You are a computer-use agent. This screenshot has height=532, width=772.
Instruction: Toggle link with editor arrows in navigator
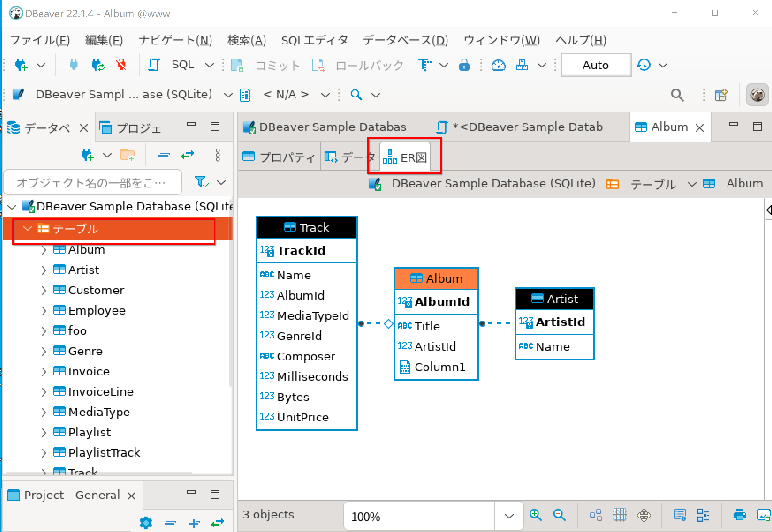coord(188,155)
